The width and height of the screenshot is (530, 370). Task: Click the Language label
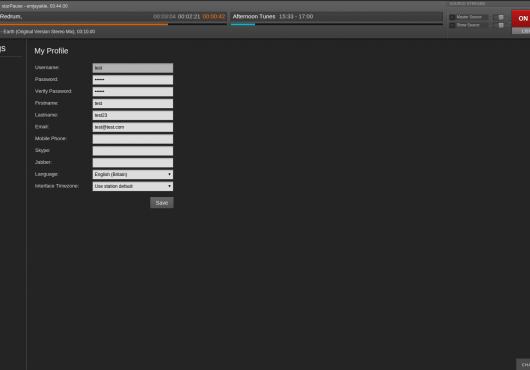pyautogui.click(x=46, y=174)
